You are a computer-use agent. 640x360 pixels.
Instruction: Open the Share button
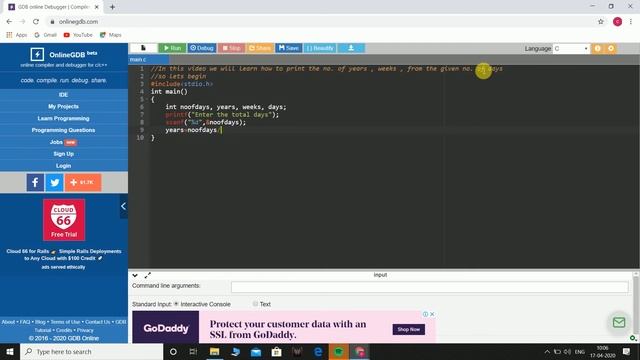(x=260, y=48)
